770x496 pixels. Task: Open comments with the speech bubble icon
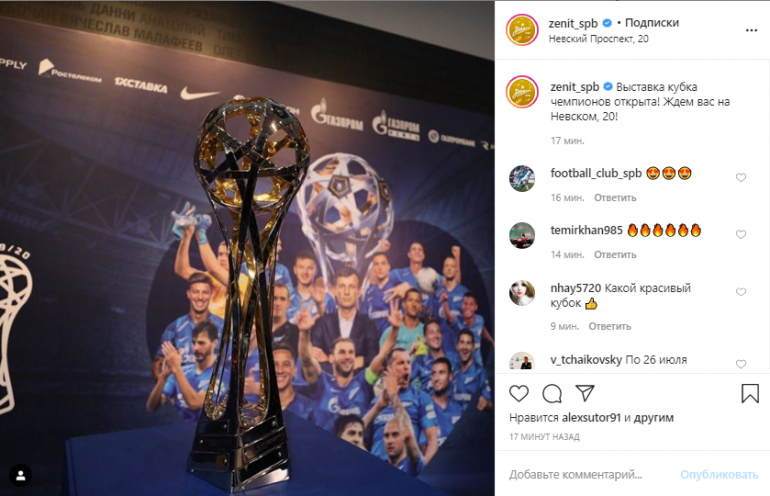point(552,393)
